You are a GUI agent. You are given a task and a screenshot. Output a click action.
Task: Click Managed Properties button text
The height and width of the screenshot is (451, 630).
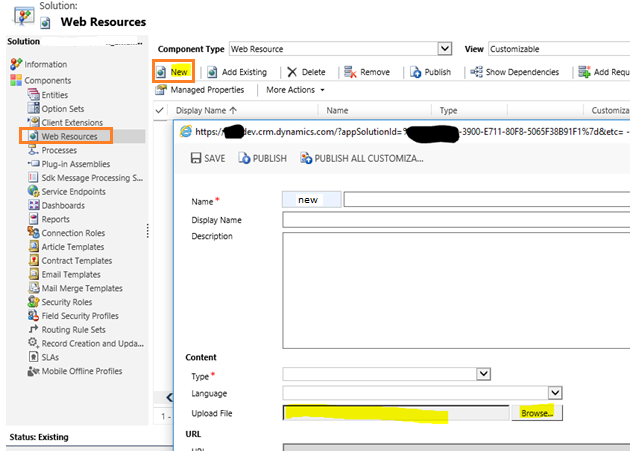(207, 90)
